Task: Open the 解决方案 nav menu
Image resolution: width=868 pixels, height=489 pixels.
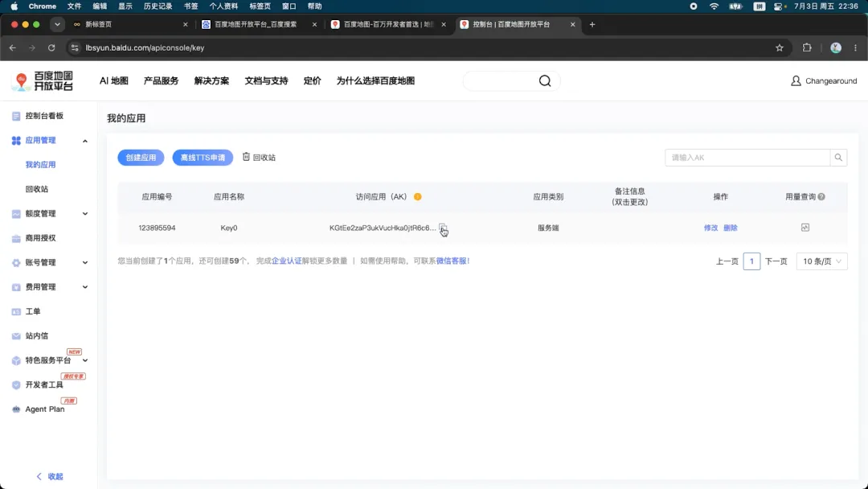Action: pos(211,81)
